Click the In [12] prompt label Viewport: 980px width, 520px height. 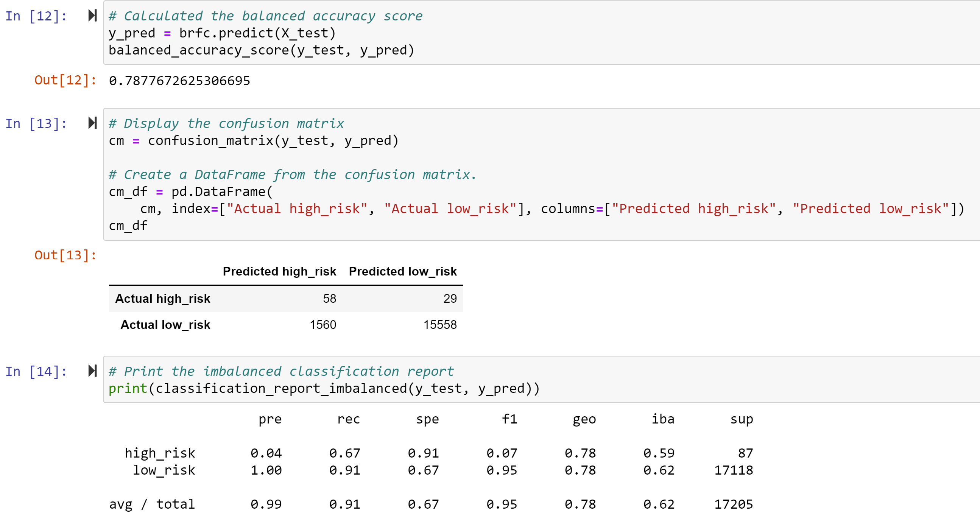36,16
